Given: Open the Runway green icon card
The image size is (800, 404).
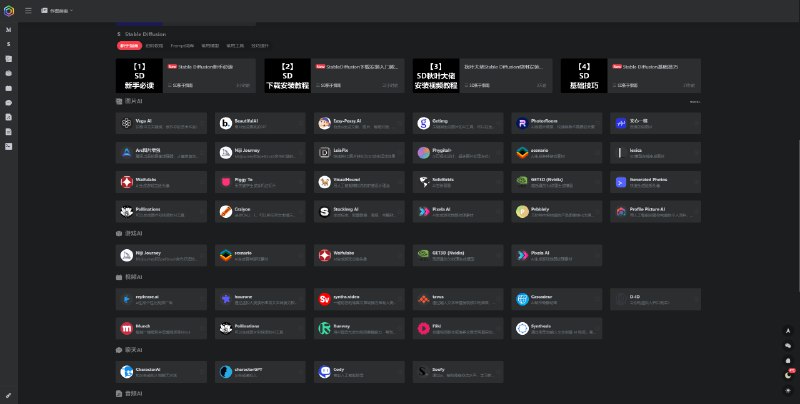Looking at the screenshot, I should (x=359, y=329).
